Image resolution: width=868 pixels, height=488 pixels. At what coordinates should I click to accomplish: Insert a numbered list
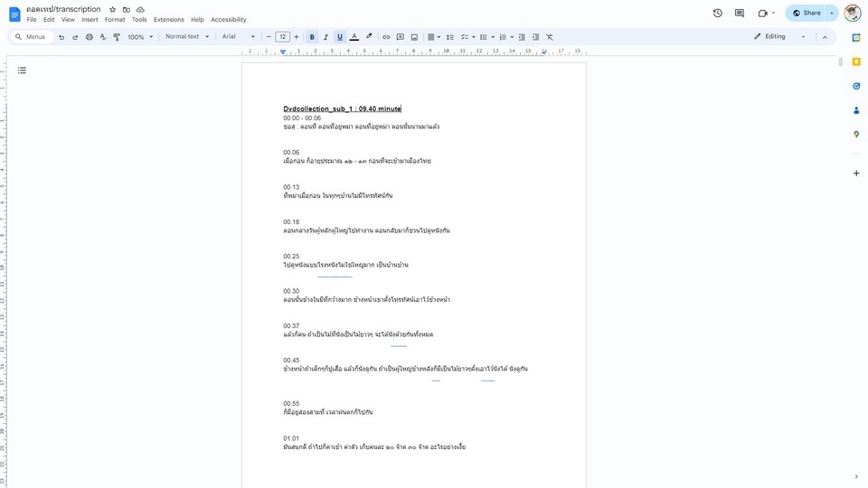click(x=503, y=37)
